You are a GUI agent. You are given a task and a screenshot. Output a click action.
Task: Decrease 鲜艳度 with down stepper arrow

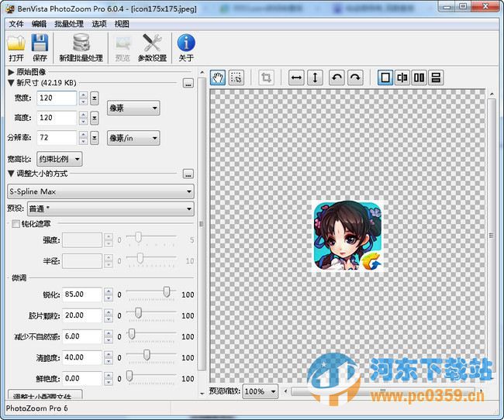pos(109,382)
